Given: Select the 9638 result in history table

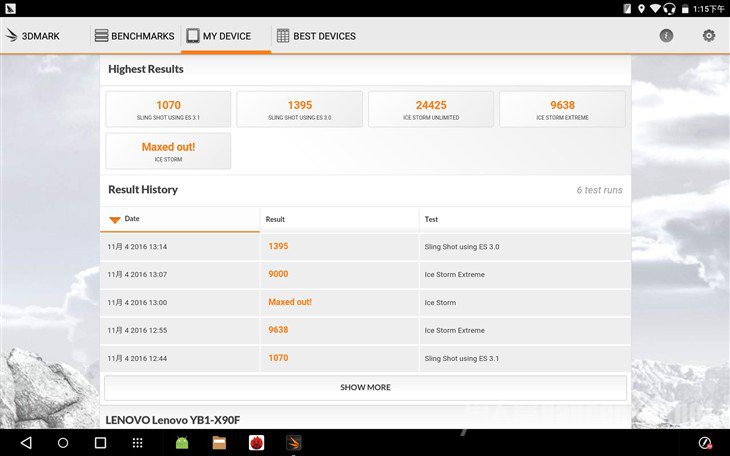Looking at the screenshot, I should [x=278, y=330].
